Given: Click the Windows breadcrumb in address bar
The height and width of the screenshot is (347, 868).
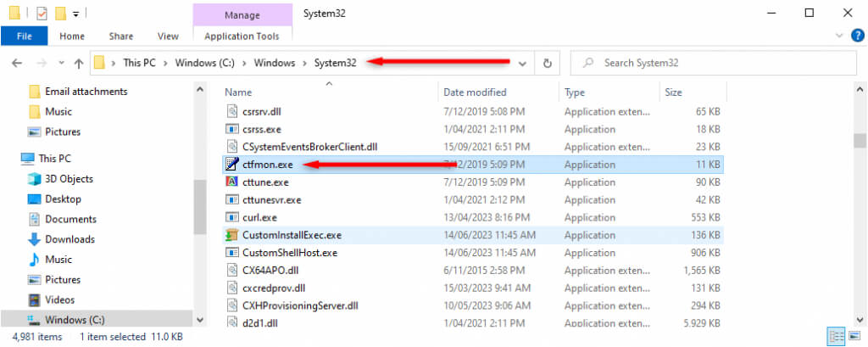Looking at the screenshot, I should tap(275, 64).
